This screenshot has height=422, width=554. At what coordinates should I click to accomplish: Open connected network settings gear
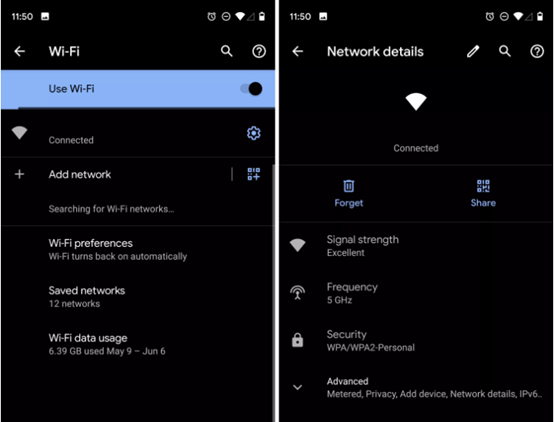254,133
